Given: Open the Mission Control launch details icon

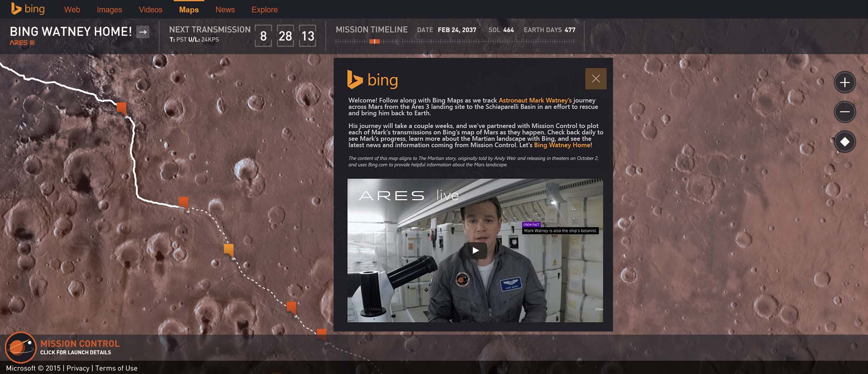Looking at the screenshot, I should click(20, 347).
